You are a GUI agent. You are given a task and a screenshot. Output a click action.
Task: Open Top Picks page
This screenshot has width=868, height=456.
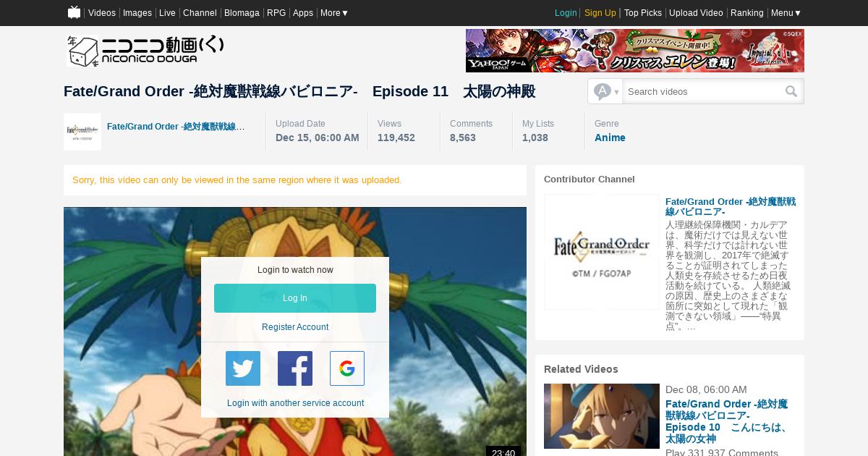click(643, 13)
